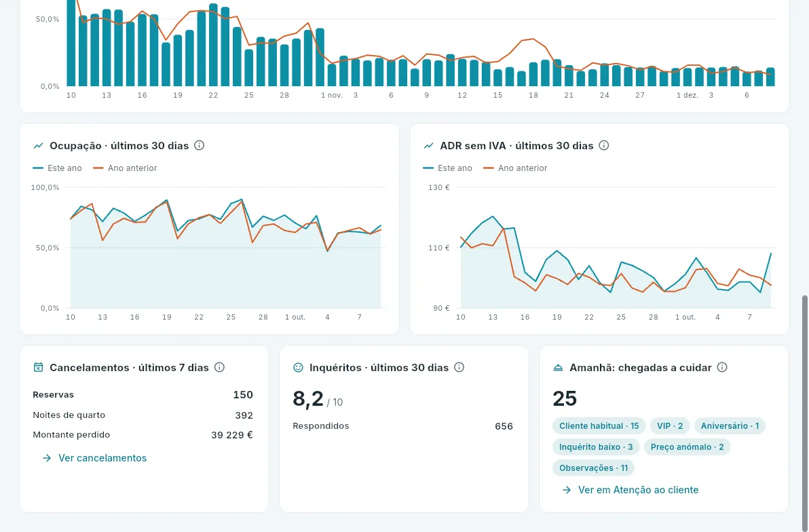
Task: Click the trend icon beside ADR sem IVA
Action: pos(428,145)
